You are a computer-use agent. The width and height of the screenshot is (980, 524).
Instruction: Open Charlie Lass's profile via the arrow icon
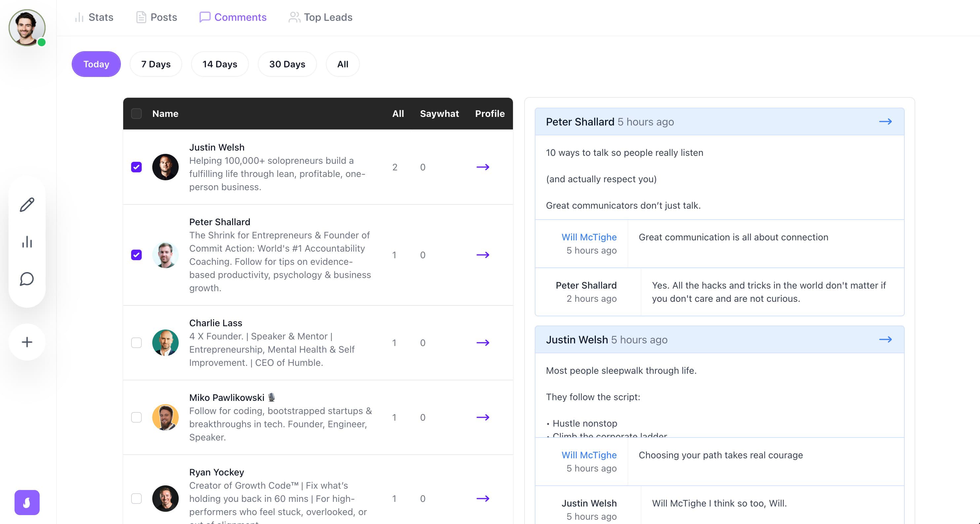(483, 343)
